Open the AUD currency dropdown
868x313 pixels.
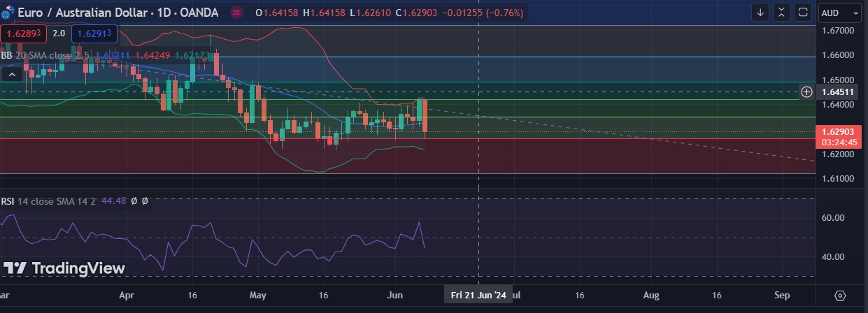[839, 13]
